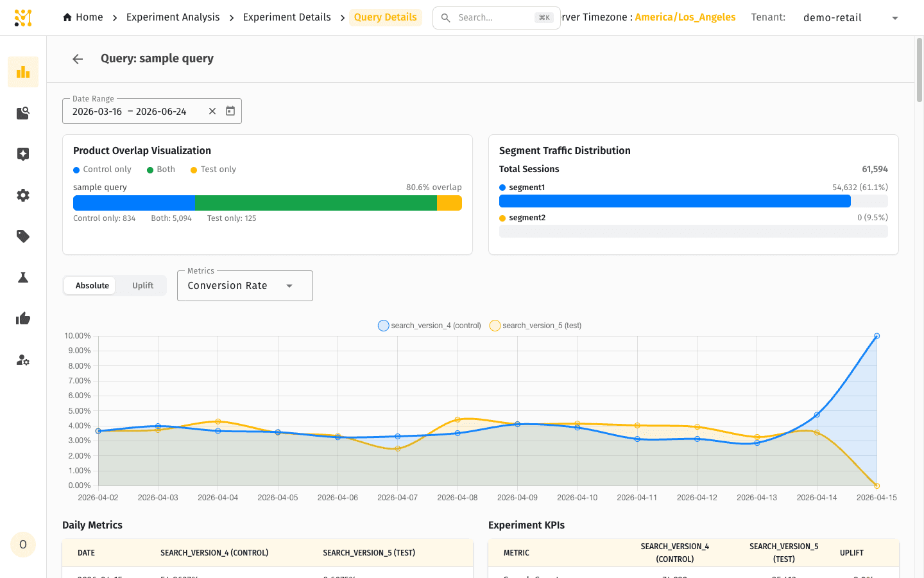This screenshot has height=578, width=924.
Task: Click METRIC column header in Experiment KPIs
Action: pyautogui.click(x=517, y=553)
